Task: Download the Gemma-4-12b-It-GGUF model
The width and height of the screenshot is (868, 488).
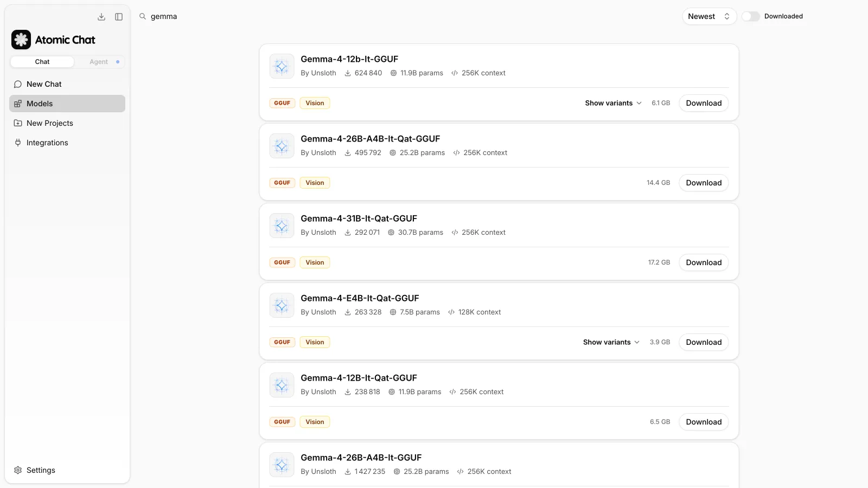Action: click(704, 103)
